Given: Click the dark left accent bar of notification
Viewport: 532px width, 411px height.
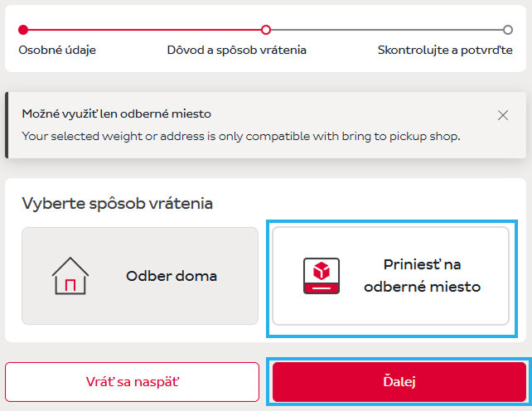Looking at the screenshot, I should click(7, 124).
